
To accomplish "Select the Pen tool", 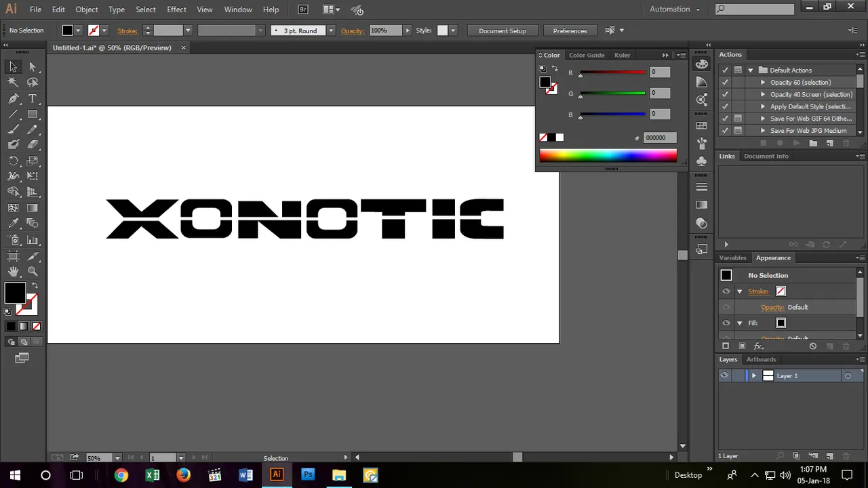I will point(13,98).
